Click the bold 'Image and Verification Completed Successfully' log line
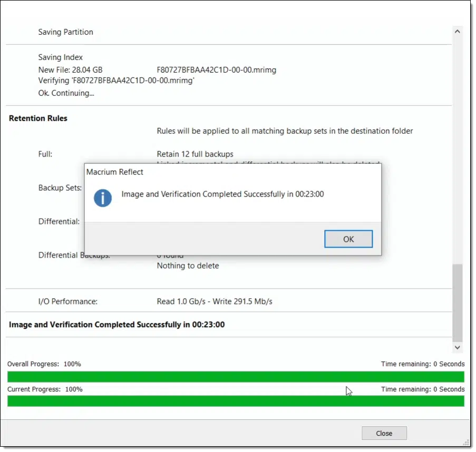The image size is (476, 452). pyautogui.click(x=116, y=325)
